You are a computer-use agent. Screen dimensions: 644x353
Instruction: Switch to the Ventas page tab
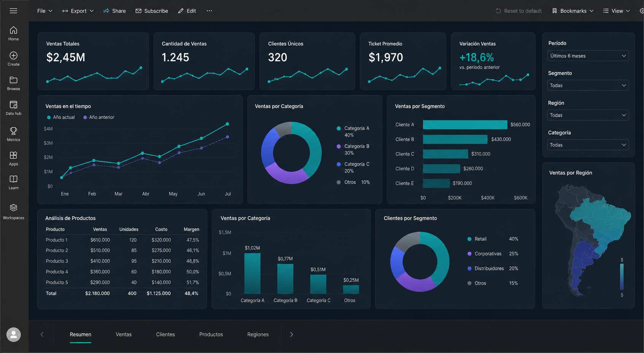click(x=124, y=334)
